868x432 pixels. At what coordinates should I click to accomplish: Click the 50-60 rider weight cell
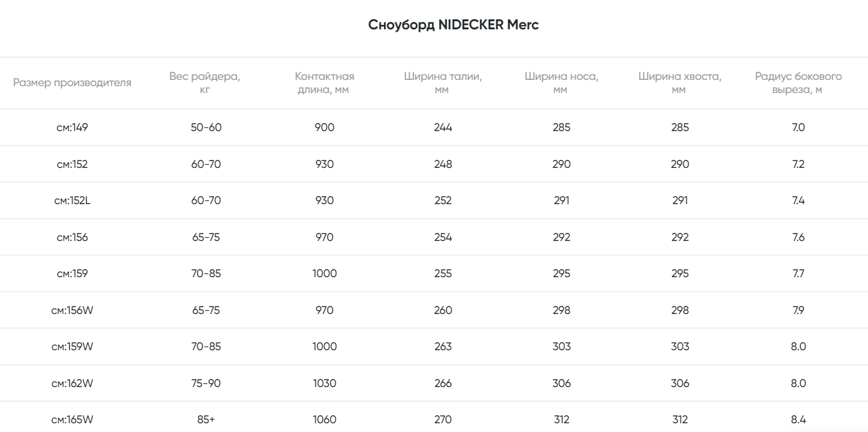tap(206, 127)
